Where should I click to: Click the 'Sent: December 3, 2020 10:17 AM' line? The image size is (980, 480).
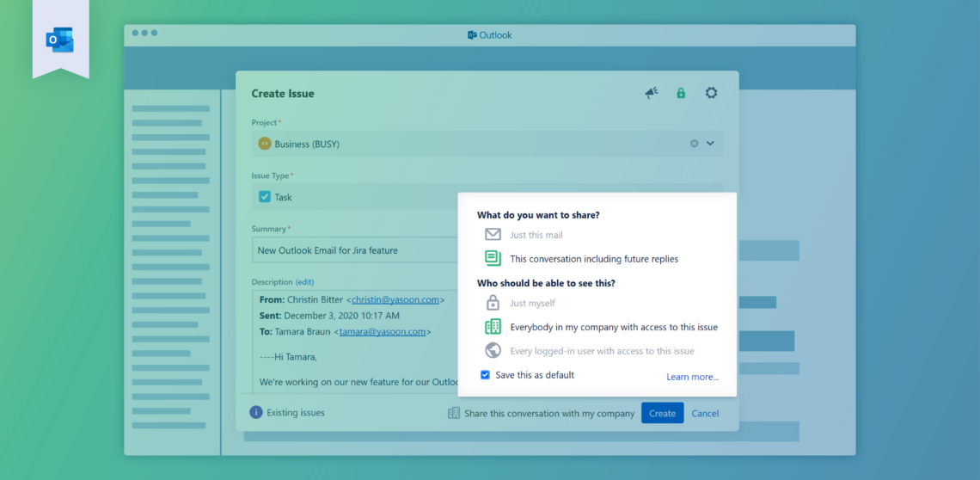[329, 316]
